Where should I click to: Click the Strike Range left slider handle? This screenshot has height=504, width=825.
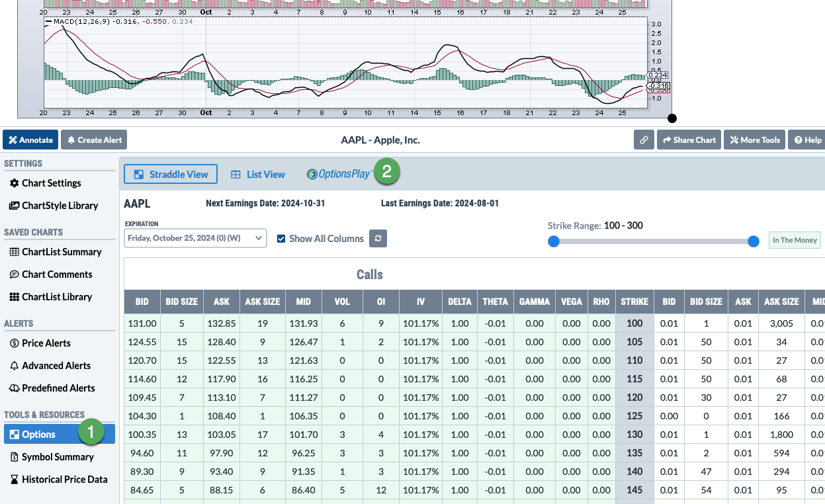point(554,241)
